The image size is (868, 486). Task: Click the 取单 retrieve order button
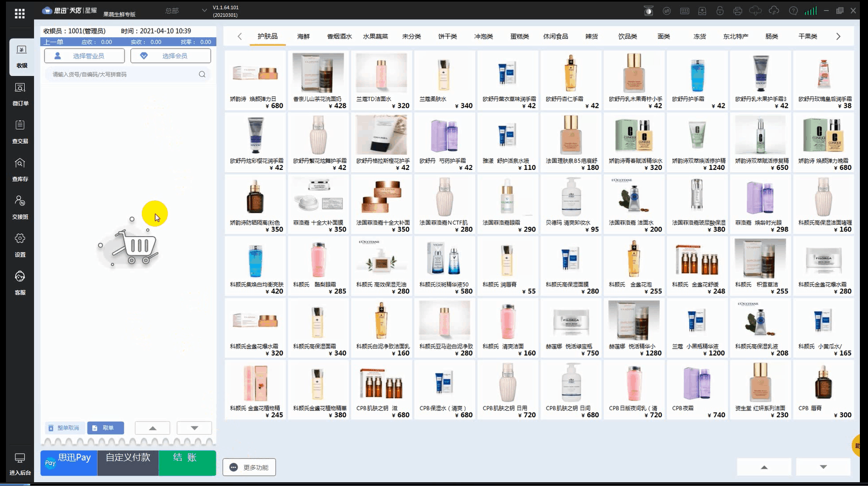coord(106,428)
